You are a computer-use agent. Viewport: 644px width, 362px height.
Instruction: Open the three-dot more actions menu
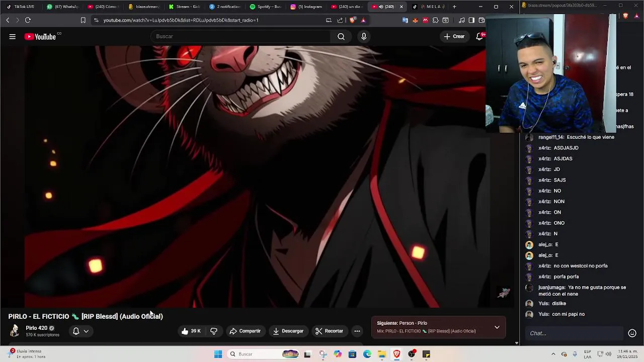point(357,331)
